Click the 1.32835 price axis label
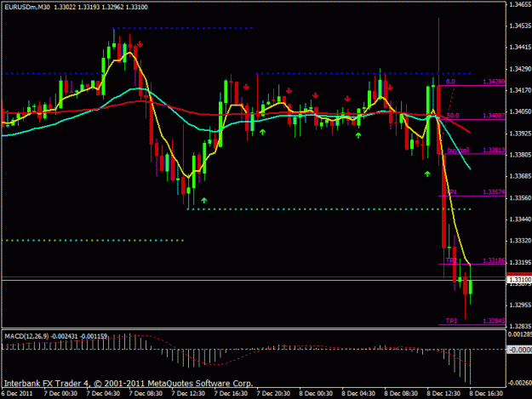The width and height of the screenshot is (532, 399). 520,326
